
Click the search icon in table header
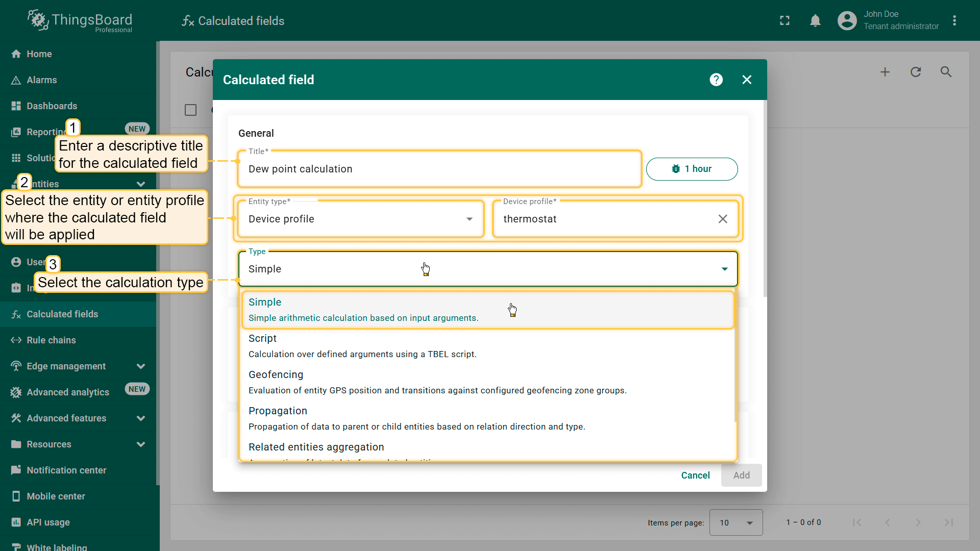(946, 72)
